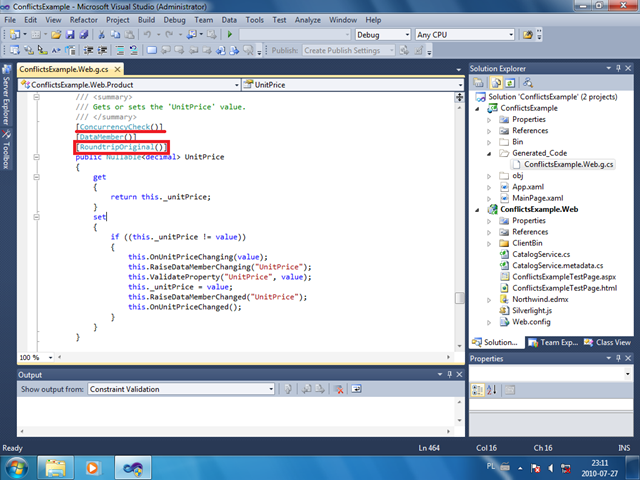Toggle the bookmark icon in text toolbar
This screenshot has width=640, height=480.
152,50
